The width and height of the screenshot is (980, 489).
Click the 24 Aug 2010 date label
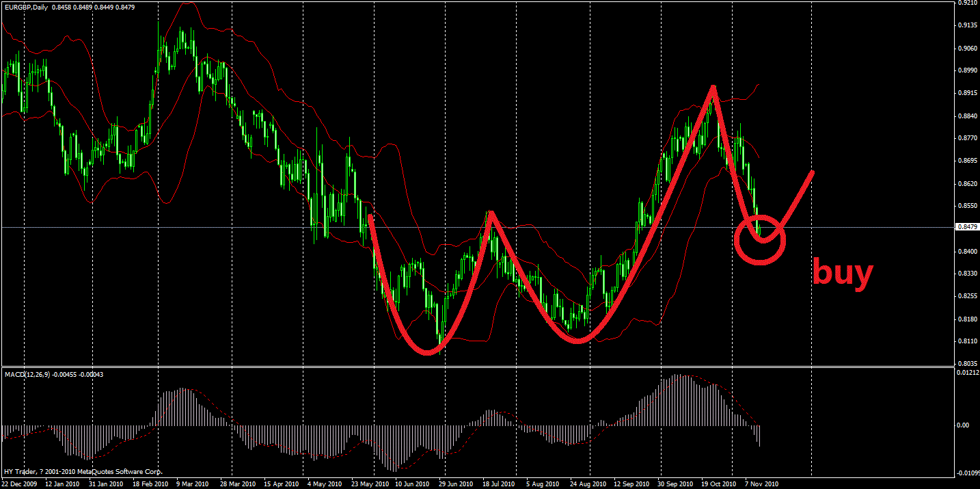(x=588, y=484)
